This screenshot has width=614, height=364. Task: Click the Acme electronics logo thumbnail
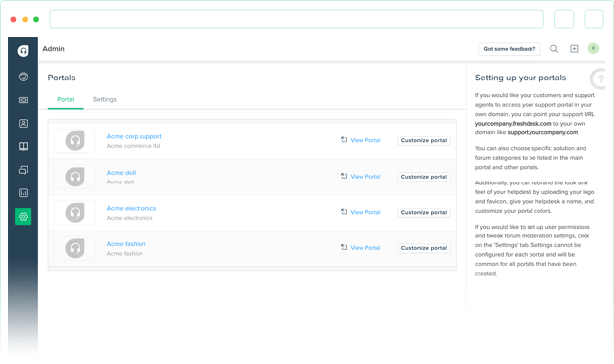pyautogui.click(x=75, y=213)
